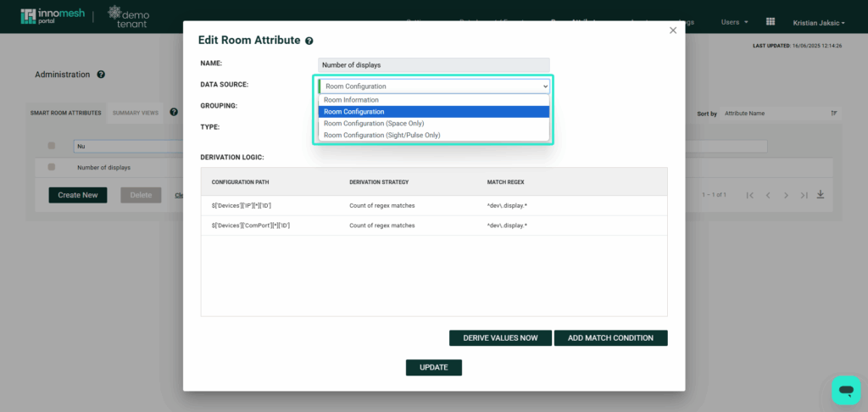Click the Update button
Viewport: 868px width, 412px height.
tap(433, 367)
